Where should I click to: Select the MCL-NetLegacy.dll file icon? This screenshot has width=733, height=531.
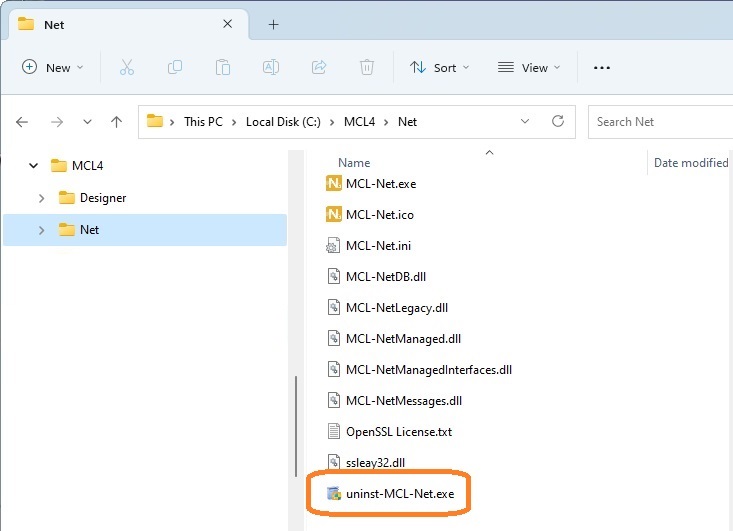[333, 308]
